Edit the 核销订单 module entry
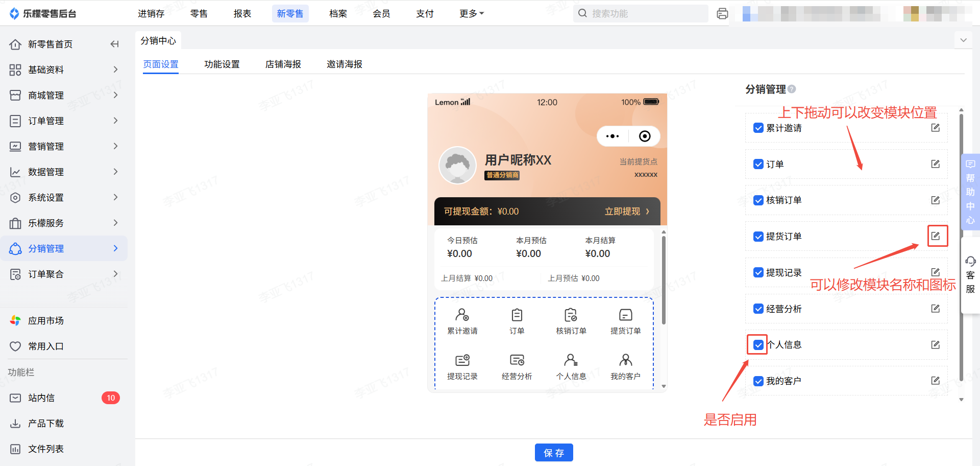Screen dimensions: 980x466 tap(935, 200)
